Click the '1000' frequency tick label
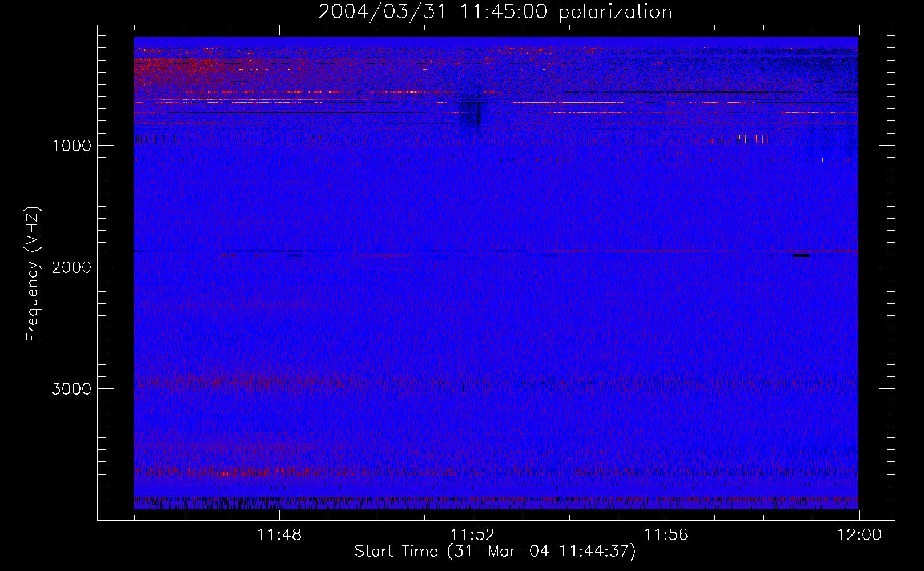 pos(71,145)
